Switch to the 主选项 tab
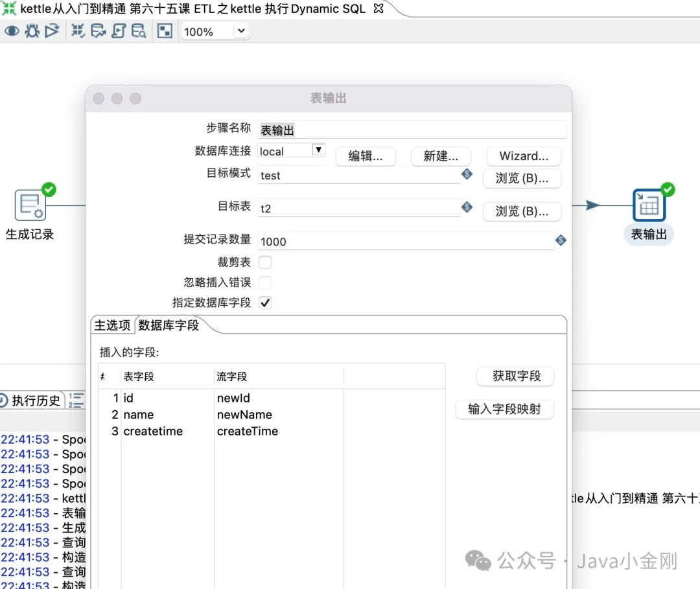 tap(111, 326)
